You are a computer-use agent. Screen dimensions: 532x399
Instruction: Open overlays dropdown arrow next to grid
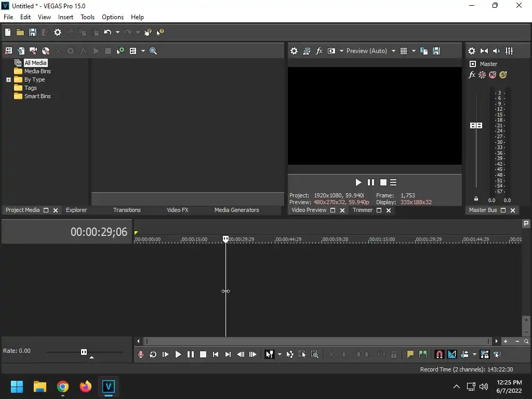pos(414,51)
